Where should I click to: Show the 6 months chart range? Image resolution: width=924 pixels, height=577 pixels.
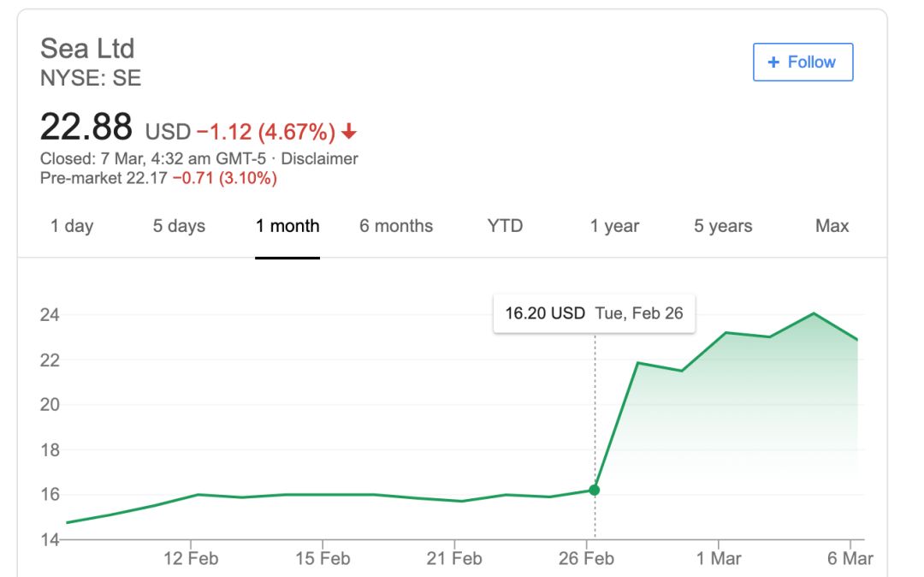pos(396,226)
